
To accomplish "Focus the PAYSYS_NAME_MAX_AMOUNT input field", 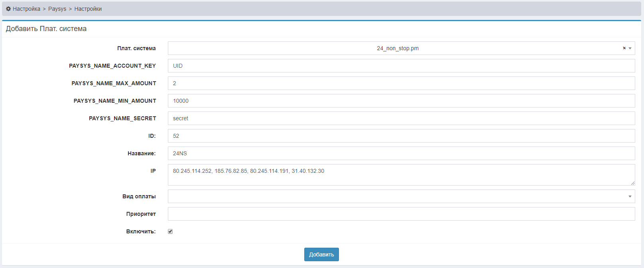I will 401,83.
